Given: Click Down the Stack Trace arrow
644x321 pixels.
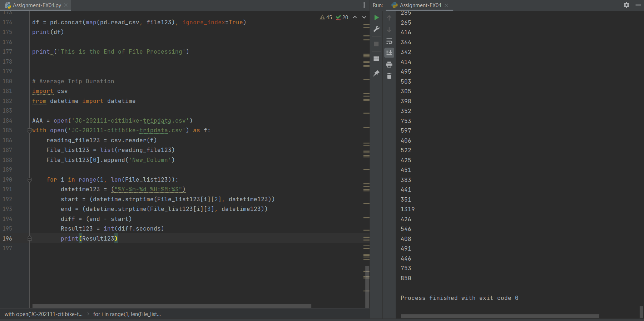Looking at the screenshot, I should click(x=389, y=30).
